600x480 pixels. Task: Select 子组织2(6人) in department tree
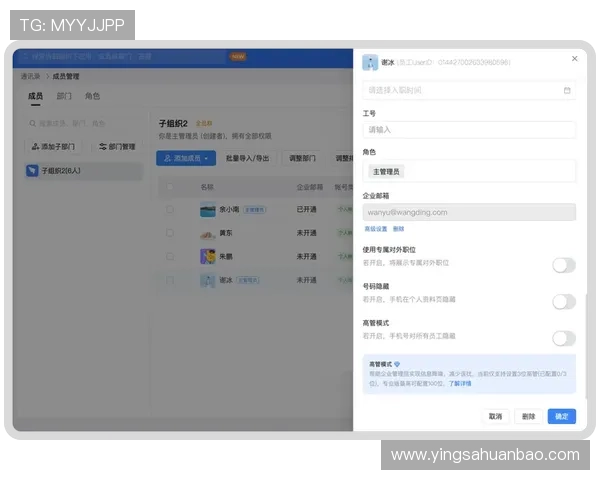pos(83,171)
